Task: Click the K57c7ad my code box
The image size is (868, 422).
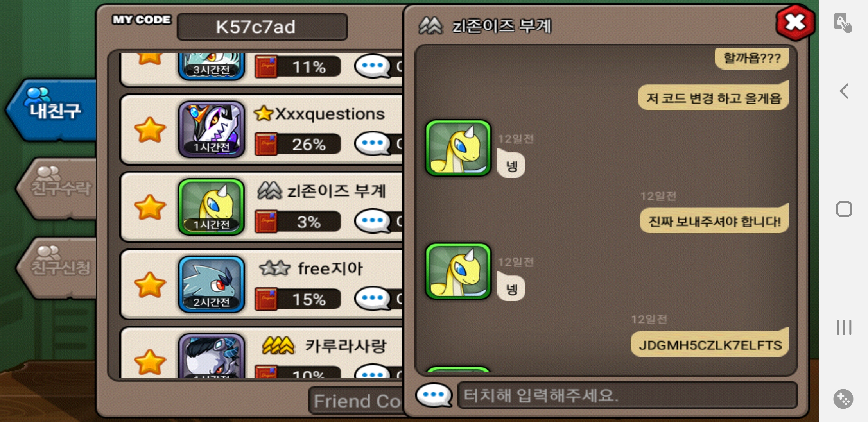Action: (x=262, y=27)
